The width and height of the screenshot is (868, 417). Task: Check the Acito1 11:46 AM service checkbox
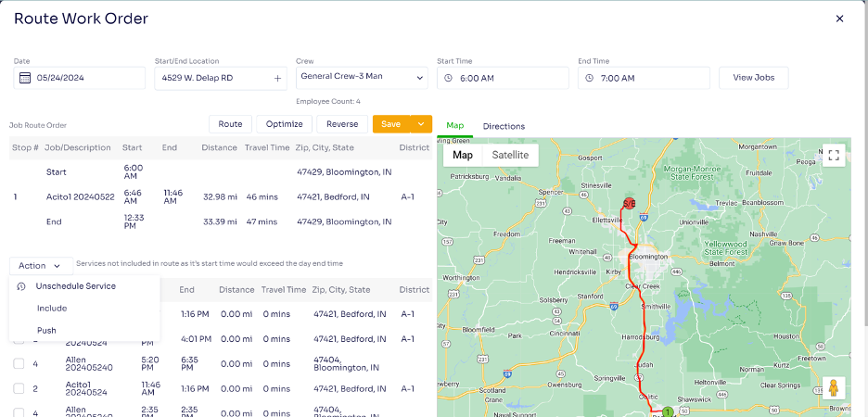[x=19, y=389]
